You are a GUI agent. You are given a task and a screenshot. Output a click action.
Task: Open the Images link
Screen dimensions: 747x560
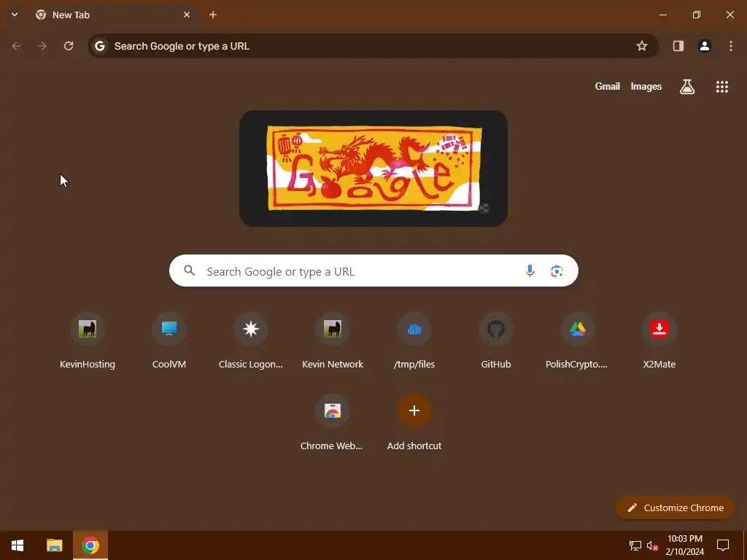click(x=646, y=86)
